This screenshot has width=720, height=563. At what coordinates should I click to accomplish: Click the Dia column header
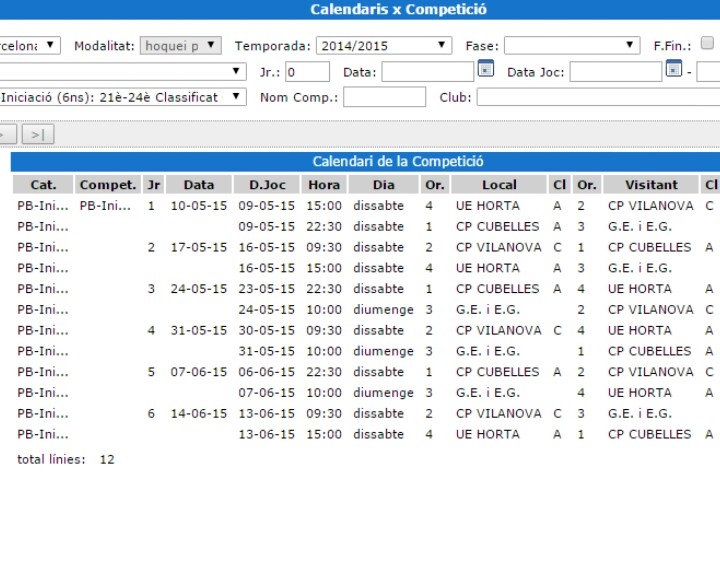383,185
